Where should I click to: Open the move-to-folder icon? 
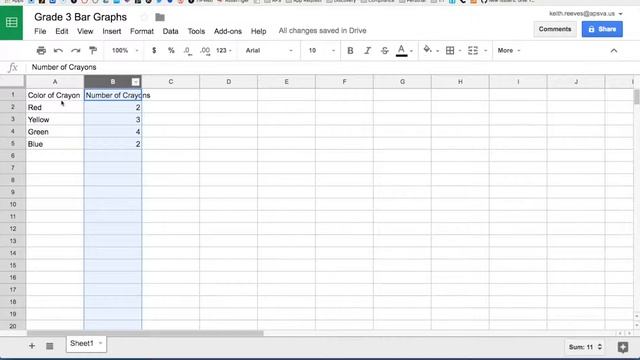pyautogui.click(x=160, y=17)
